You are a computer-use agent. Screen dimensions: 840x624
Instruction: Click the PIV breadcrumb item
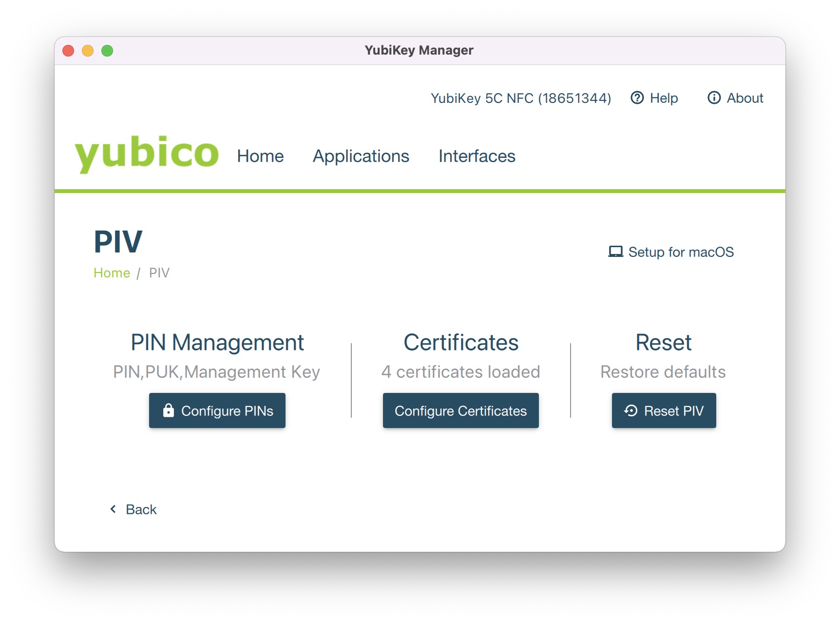point(159,273)
